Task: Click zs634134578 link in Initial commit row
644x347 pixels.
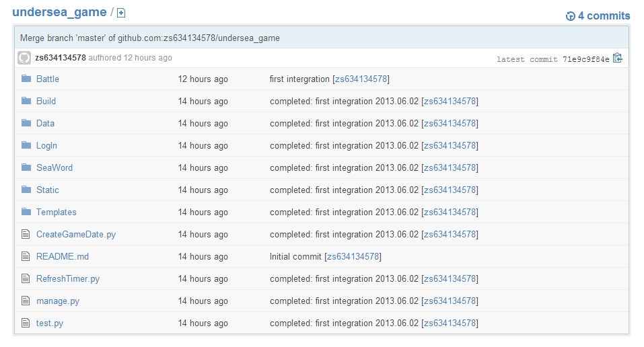Action: (353, 256)
